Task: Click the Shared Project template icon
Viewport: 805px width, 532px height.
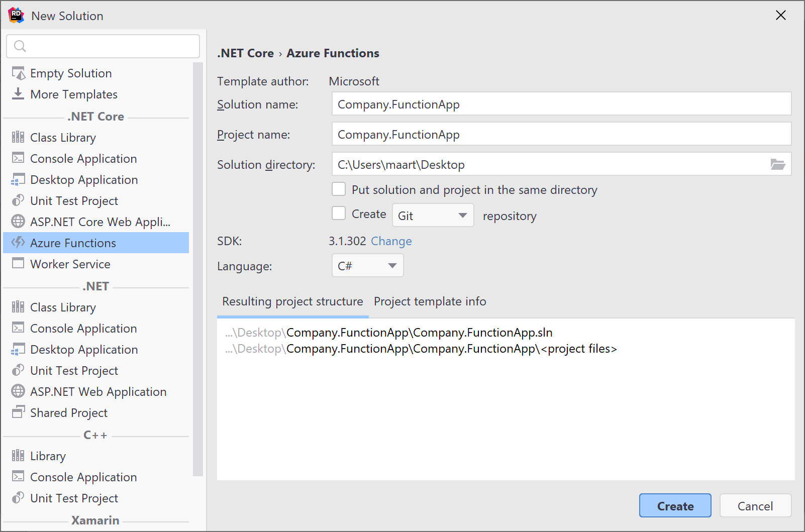Action: click(x=18, y=412)
